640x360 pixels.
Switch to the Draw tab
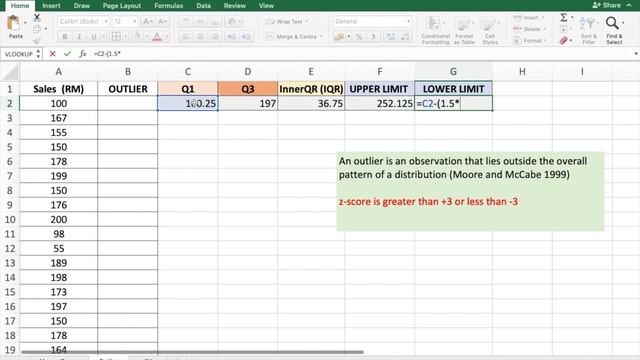click(x=82, y=6)
